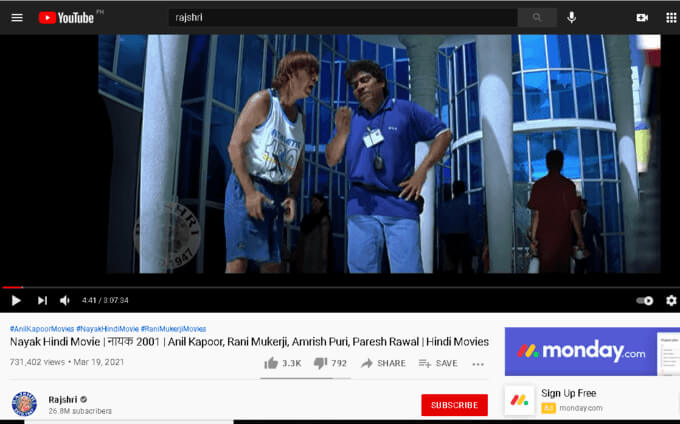Open hashtag #NayakHindiMovie
Viewport: 680px width, 424px height.
[108, 329]
